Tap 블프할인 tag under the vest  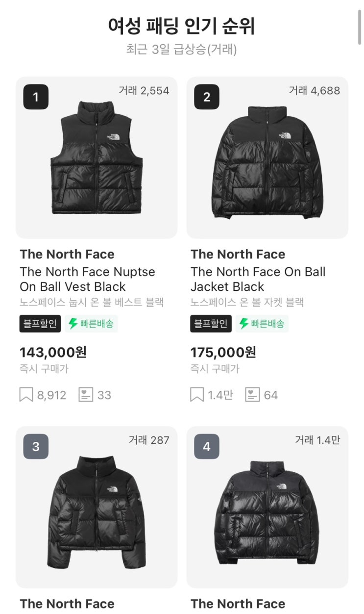click(40, 324)
